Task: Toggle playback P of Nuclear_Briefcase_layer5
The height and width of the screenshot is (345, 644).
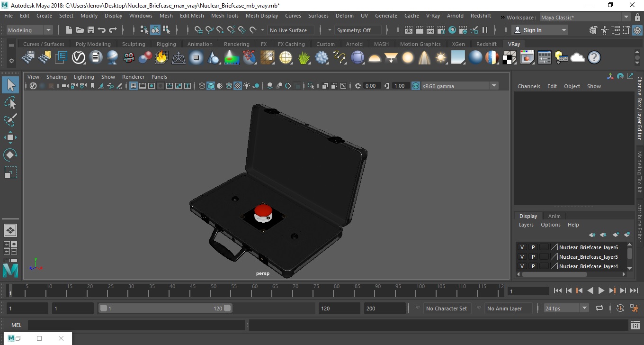Action: pos(533,257)
